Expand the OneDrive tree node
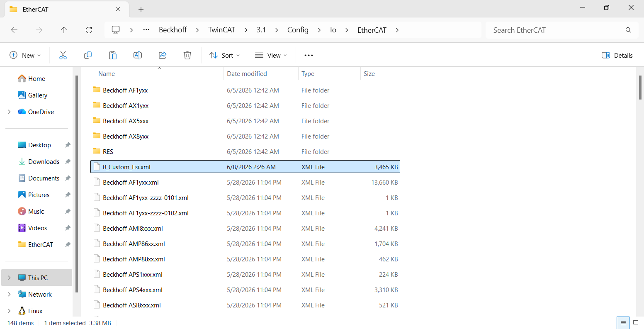This screenshot has width=644, height=329. (10, 112)
